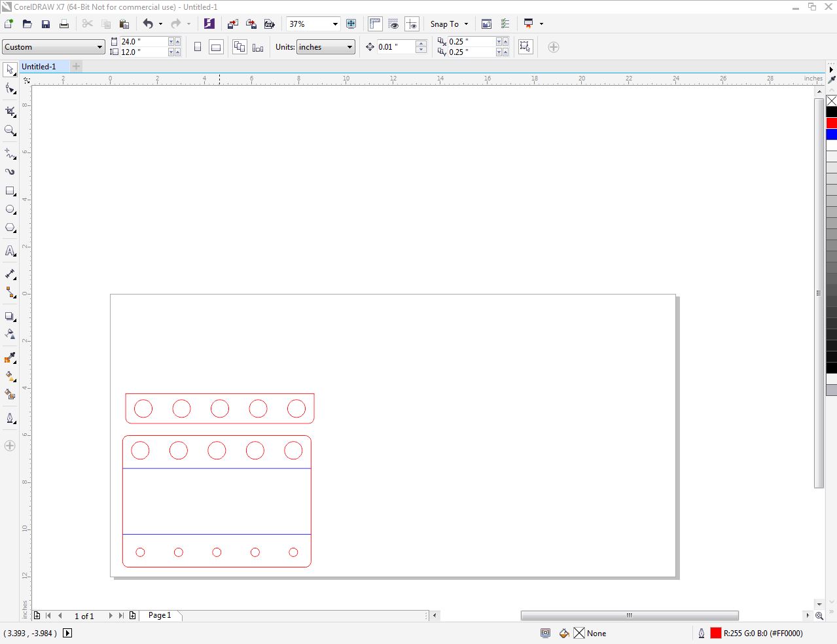Select the Transparency tool

point(10,334)
